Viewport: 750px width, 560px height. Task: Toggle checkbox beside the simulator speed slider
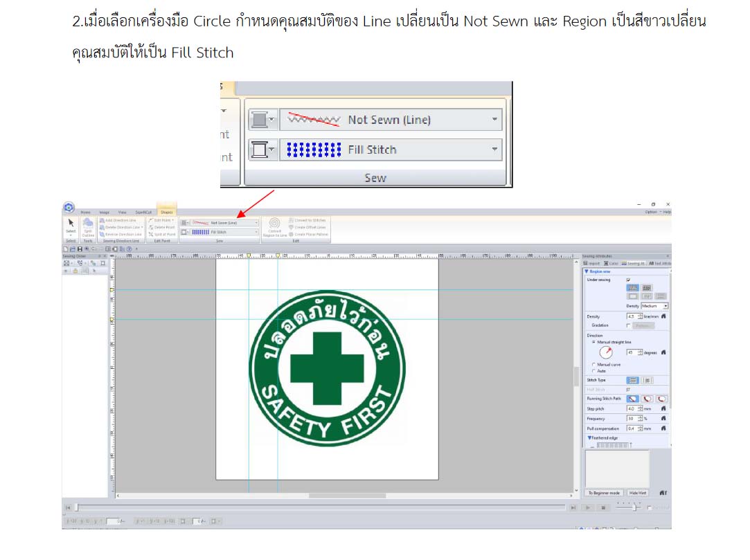click(x=649, y=507)
